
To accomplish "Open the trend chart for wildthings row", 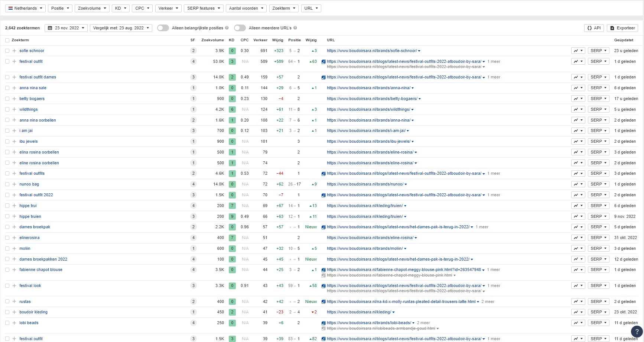I will click(x=578, y=109).
